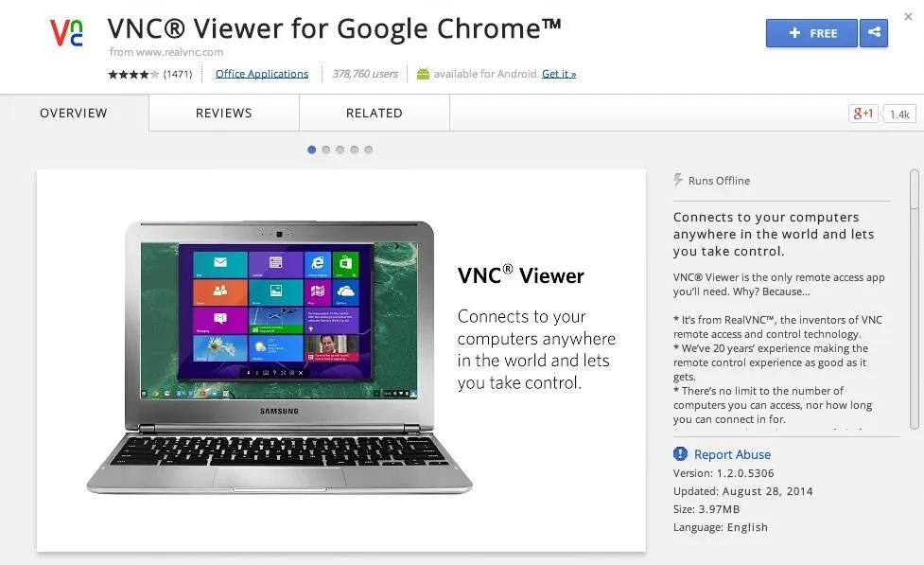924x565 pixels.
Task: Select the fifth screenshot carousel dot
Action: [368, 150]
